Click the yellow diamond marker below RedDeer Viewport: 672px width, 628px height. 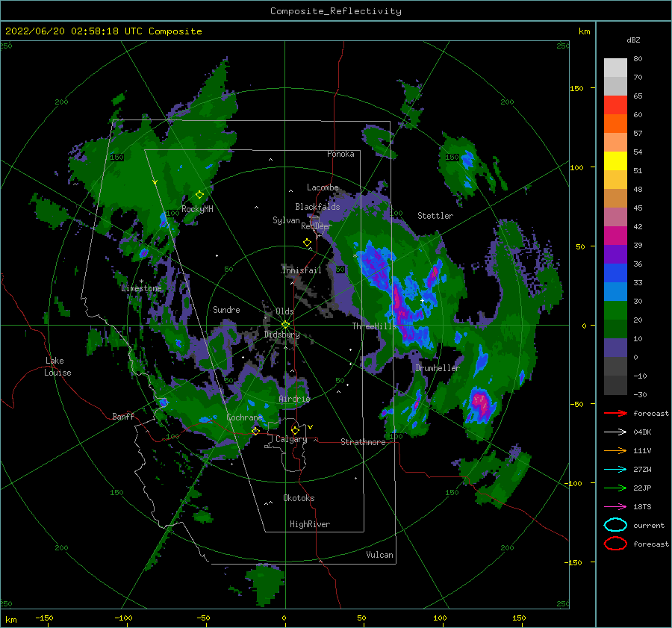tap(307, 243)
